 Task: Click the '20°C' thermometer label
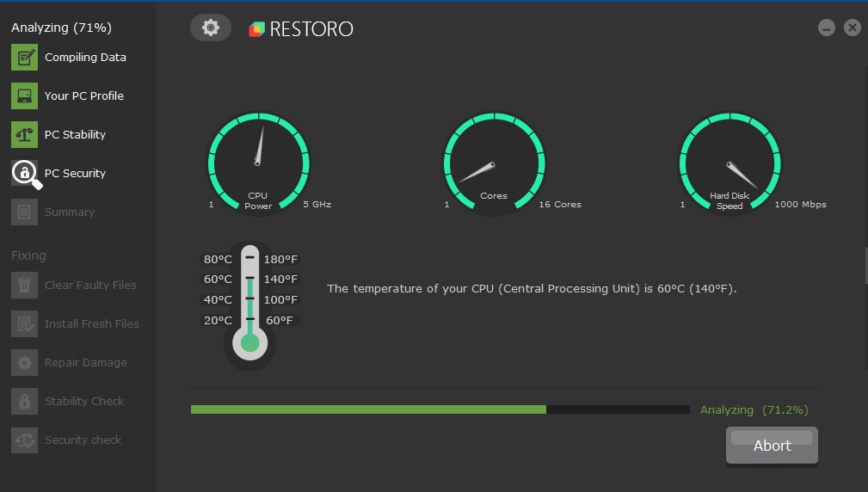(218, 320)
